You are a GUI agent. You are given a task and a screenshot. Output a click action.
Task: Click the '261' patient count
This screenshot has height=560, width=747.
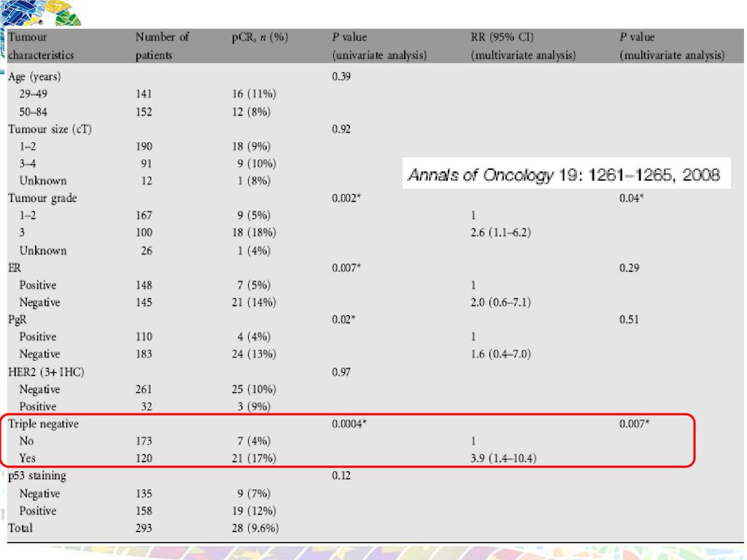(144, 389)
